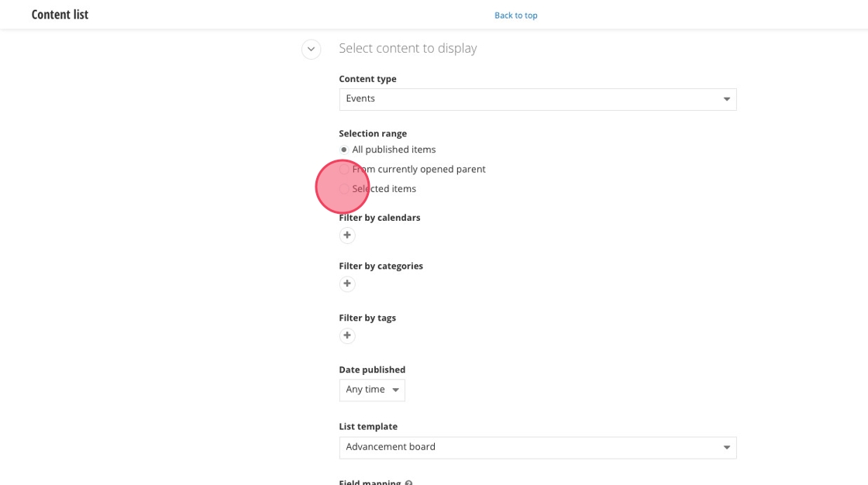Click the Content list page title
Image resolution: width=868 pixels, height=485 pixels.
[60, 15]
